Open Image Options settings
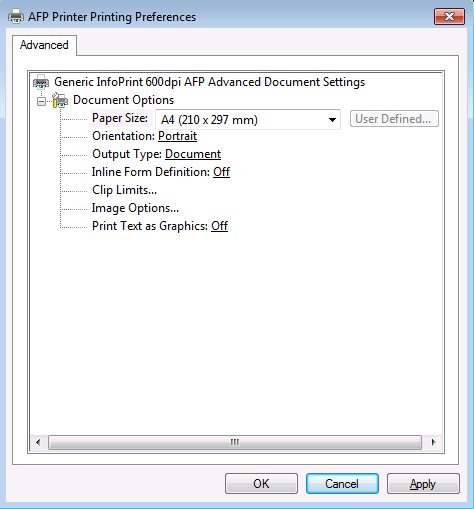The image size is (474, 509). [135, 208]
